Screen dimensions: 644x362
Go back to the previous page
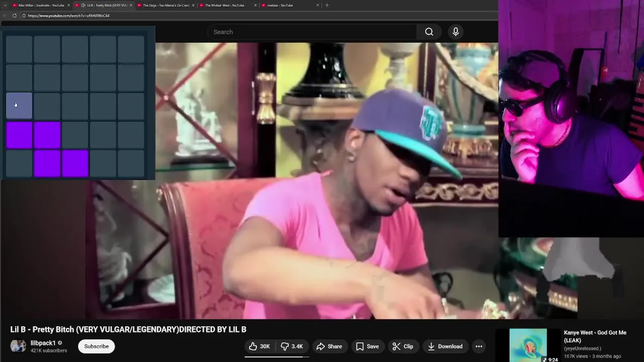(x=5, y=16)
